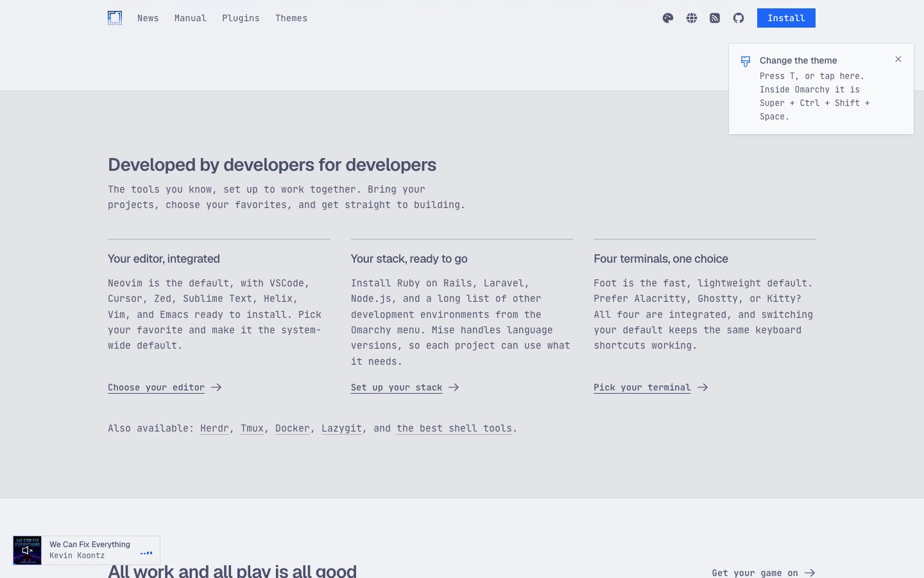924x578 pixels.
Task: Click the Your editor, integrated heading
Action: point(164,259)
